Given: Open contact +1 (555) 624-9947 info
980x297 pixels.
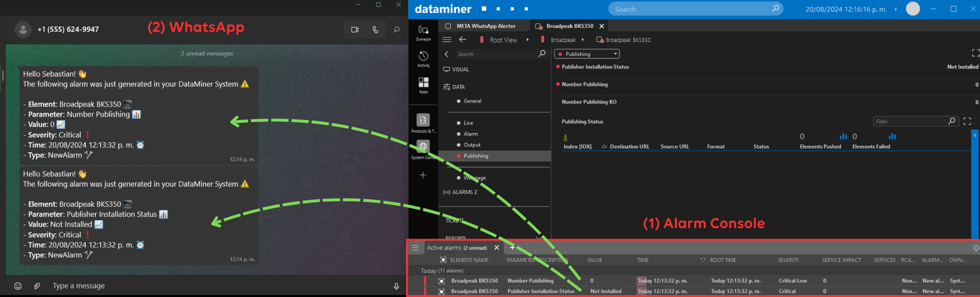Looking at the screenshot, I should click(x=68, y=29).
